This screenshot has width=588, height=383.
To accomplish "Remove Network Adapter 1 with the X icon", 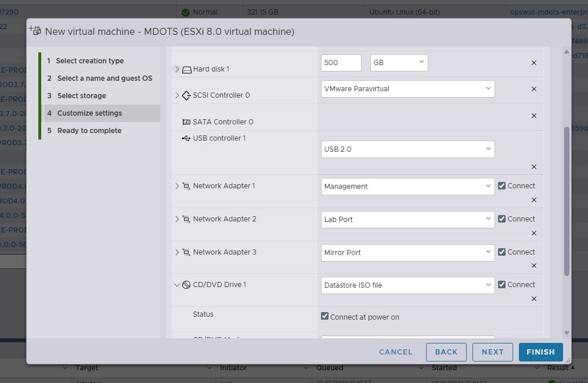I will coord(533,200).
